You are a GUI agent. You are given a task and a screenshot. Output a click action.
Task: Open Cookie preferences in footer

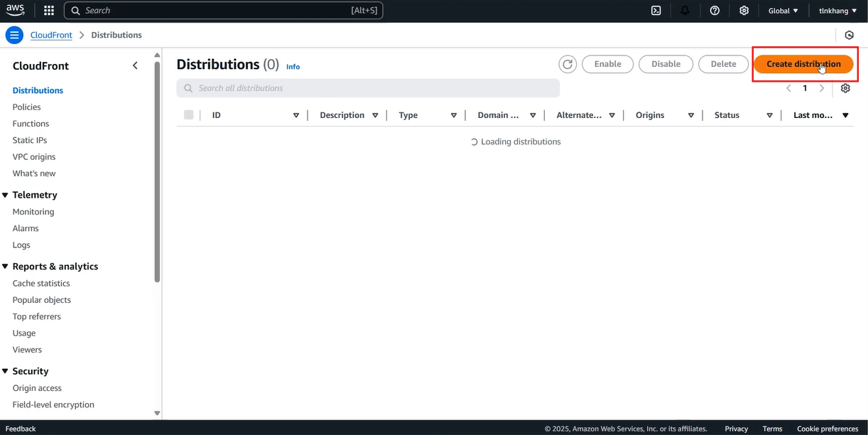pyautogui.click(x=828, y=429)
